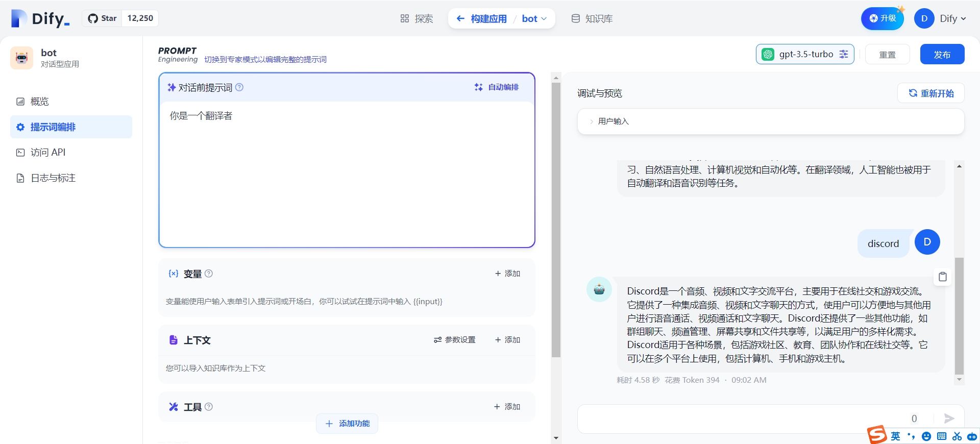Click the user D avatar in chat
The width and height of the screenshot is (980, 444).
(927, 242)
